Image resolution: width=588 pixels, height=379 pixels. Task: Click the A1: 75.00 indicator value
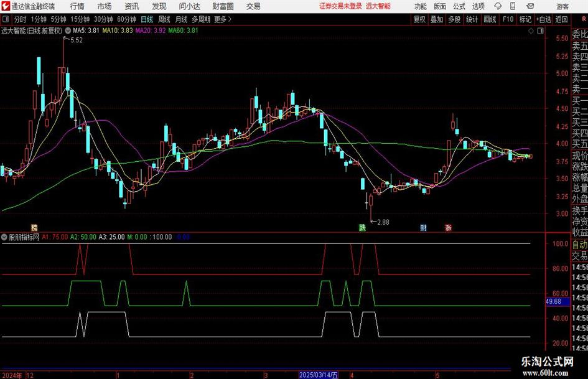[x=55, y=237]
